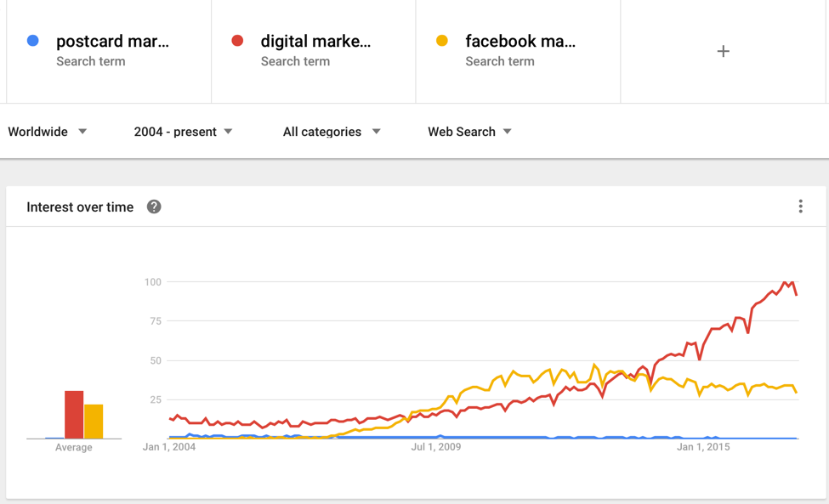The image size is (829, 504).
Task: Click the plus icon to add comparison
Action: tap(723, 51)
